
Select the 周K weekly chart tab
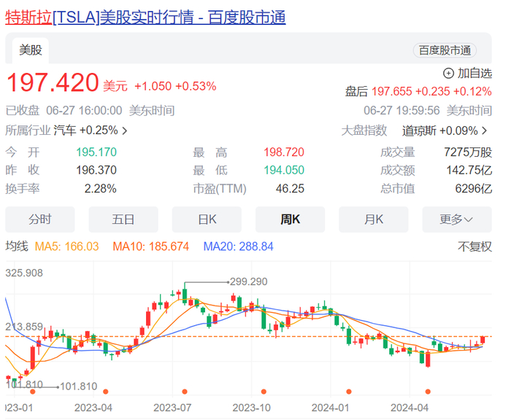pos(290,219)
